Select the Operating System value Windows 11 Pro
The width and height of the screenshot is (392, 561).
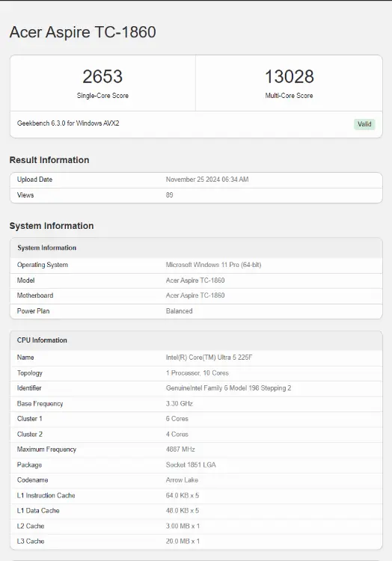213,265
